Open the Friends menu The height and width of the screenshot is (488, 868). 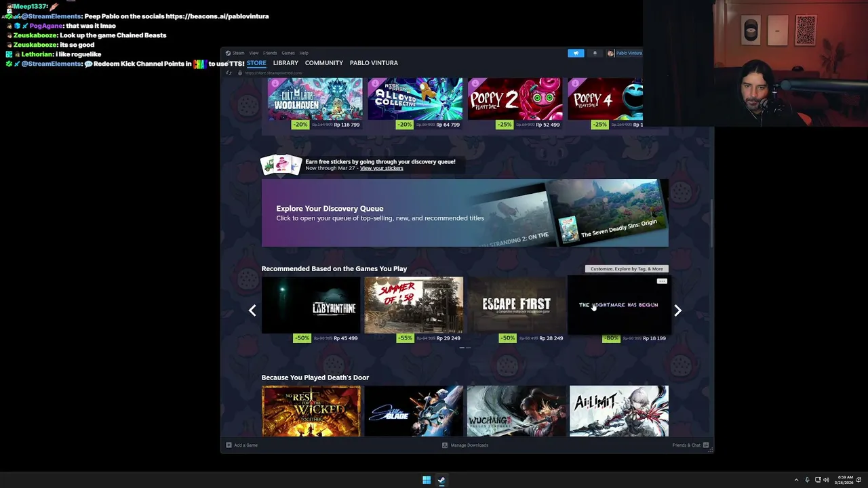coord(270,53)
